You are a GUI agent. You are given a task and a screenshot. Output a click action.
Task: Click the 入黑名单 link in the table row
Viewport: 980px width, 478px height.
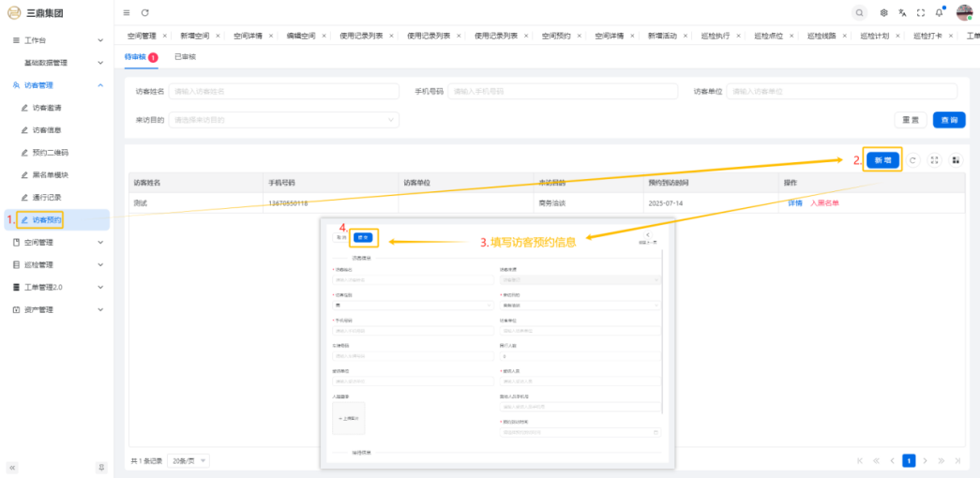[x=824, y=202]
